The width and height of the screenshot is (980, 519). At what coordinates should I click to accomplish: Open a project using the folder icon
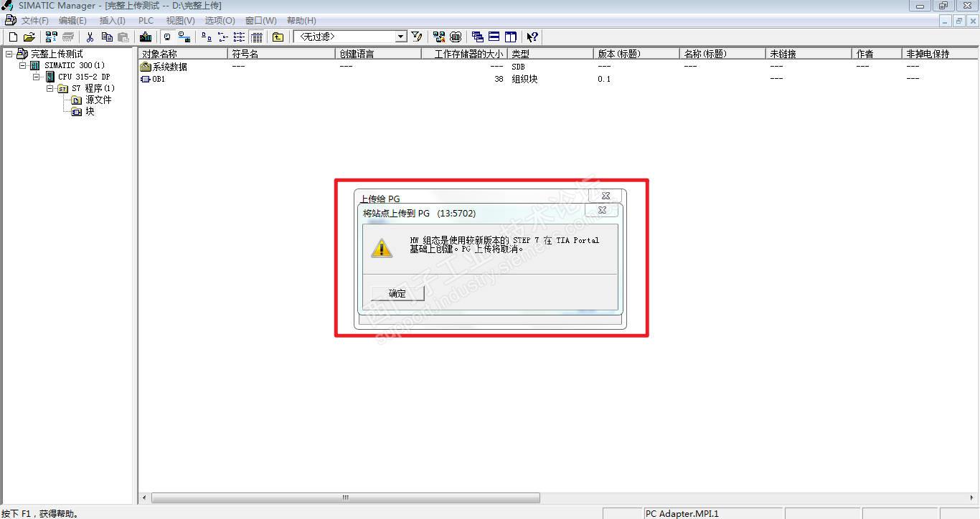(29, 37)
